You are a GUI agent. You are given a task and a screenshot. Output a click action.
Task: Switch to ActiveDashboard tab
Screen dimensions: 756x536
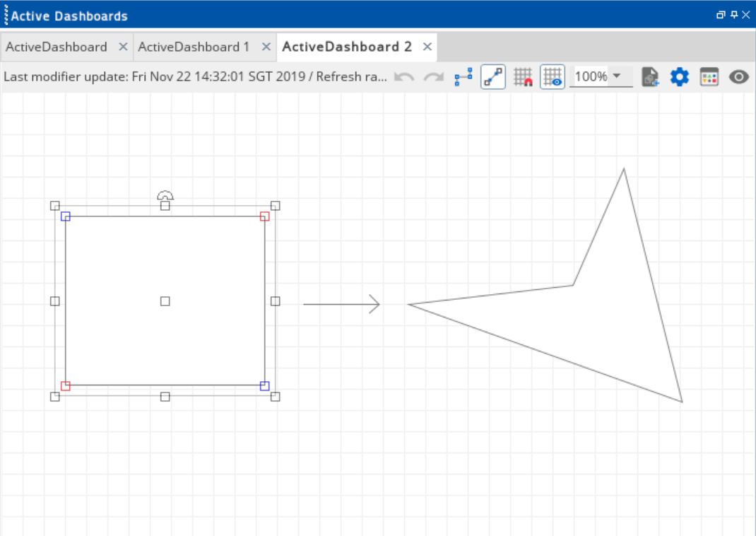tap(57, 47)
